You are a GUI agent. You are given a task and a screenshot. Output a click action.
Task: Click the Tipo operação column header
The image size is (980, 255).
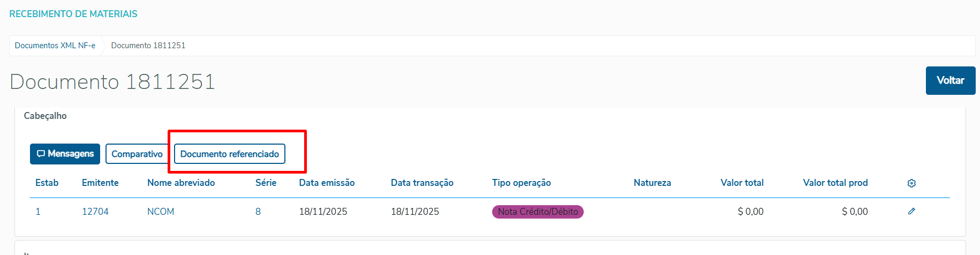tap(521, 183)
